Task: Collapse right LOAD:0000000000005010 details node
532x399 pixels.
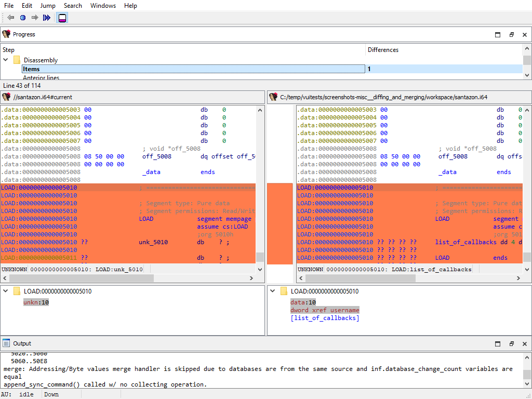Action: (273, 291)
